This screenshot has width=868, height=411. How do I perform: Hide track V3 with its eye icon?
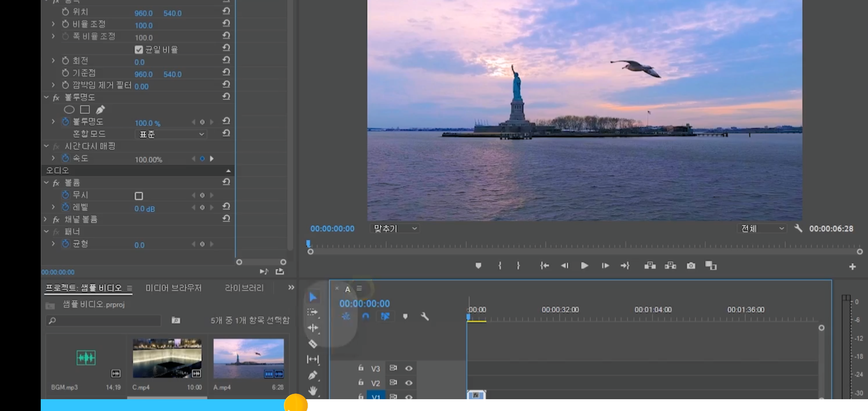coord(408,368)
